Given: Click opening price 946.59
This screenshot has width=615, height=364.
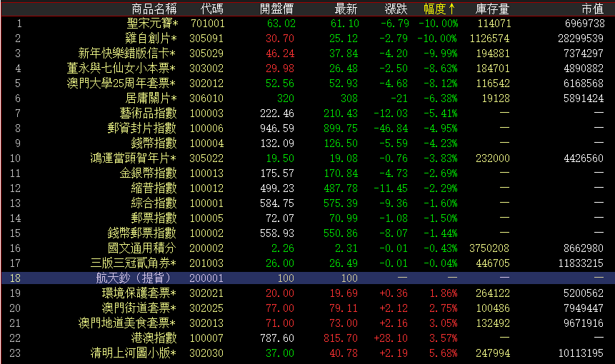Looking at the screenshot, I should point(277,128).
